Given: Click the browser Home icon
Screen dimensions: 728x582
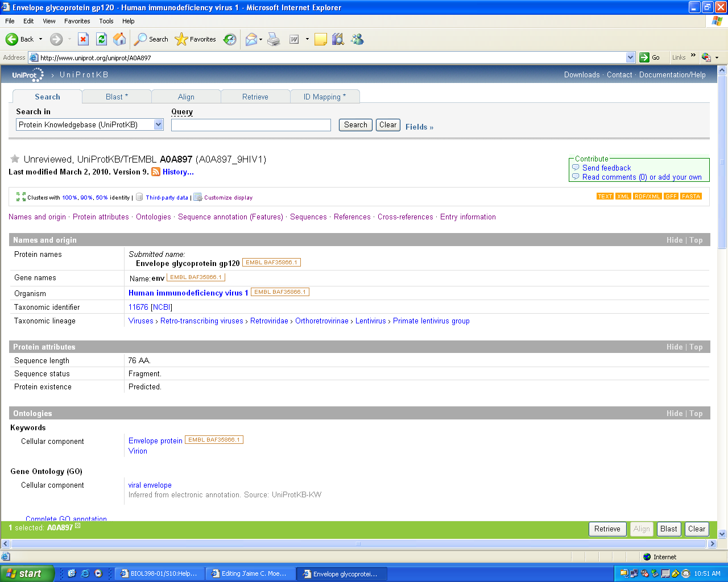Looking at the screenshot, I should pyautogui.click(x=119, y=39).
